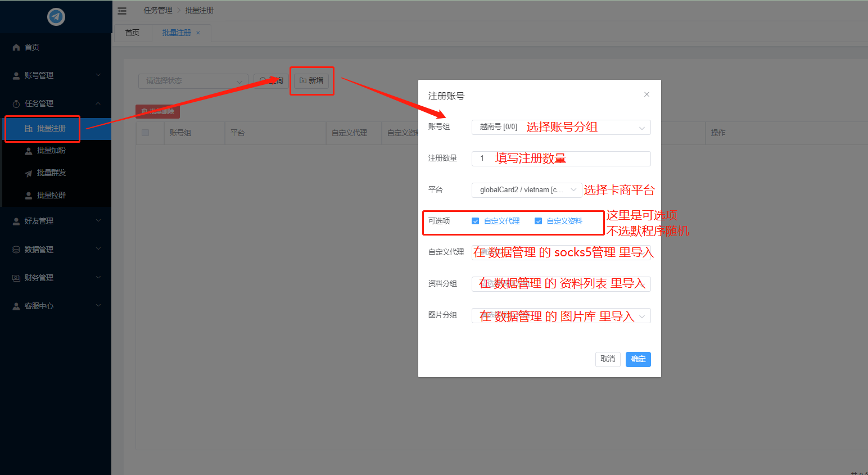Click the 批量拉群 user icon
The image size is (868, 475).
point(29,196)
